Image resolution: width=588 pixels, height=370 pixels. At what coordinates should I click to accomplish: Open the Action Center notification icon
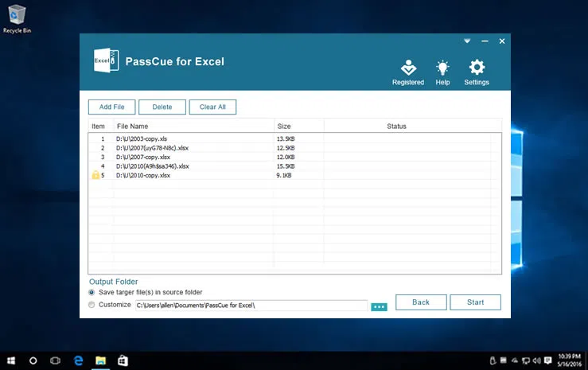point(548,360)
